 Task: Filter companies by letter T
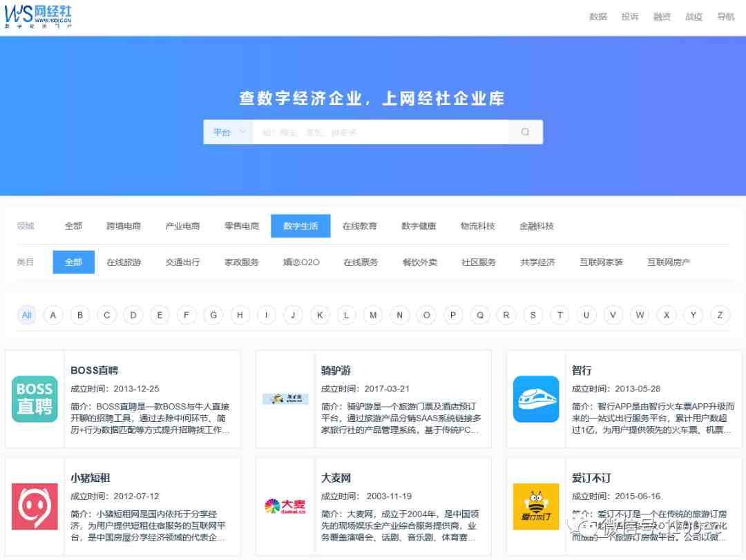coord(560,315)
